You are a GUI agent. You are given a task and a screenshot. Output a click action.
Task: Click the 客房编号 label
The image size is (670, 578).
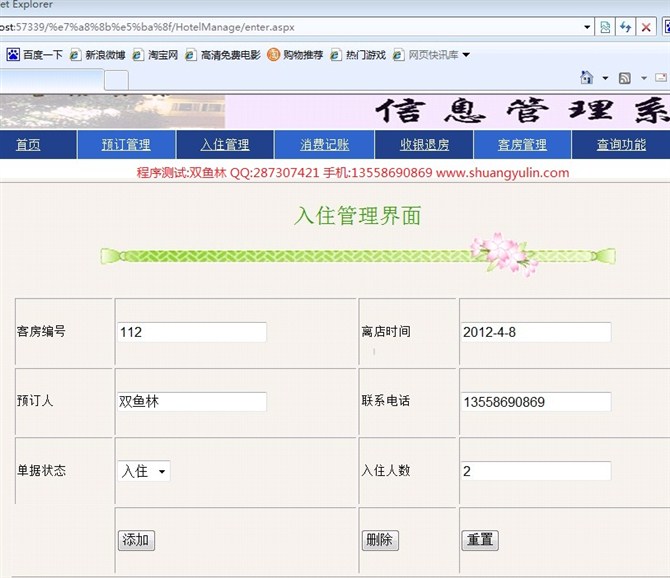pos(41,331)
